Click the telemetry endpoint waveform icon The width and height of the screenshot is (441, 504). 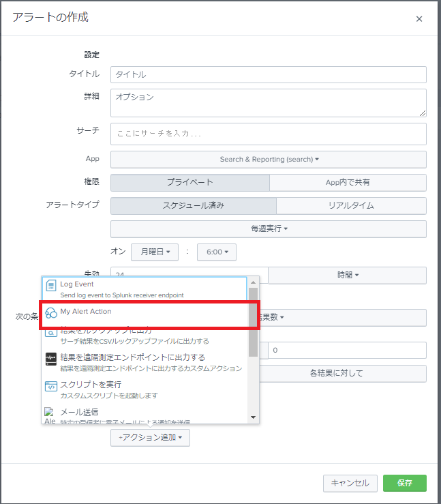click(x=51, y=359)
